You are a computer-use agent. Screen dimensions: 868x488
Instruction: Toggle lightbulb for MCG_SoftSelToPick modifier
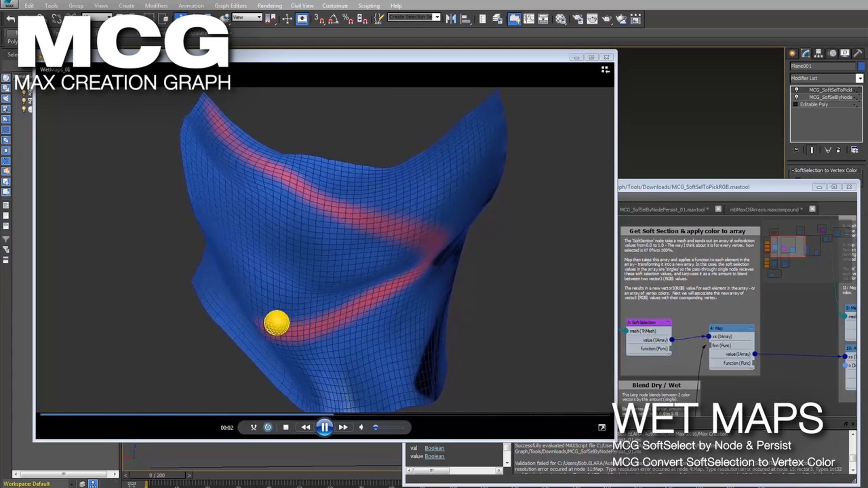pos(796,90)
